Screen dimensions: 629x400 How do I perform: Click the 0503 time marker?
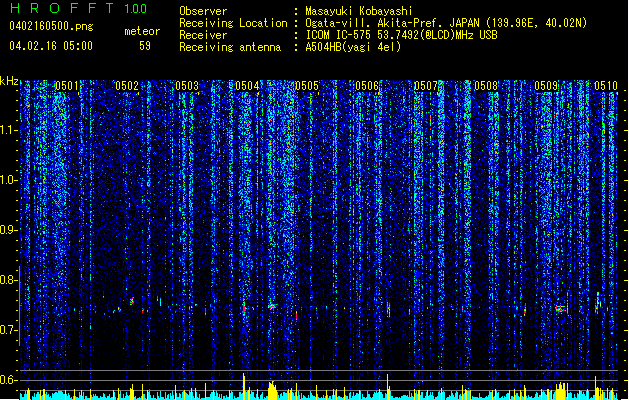[187, 86]
